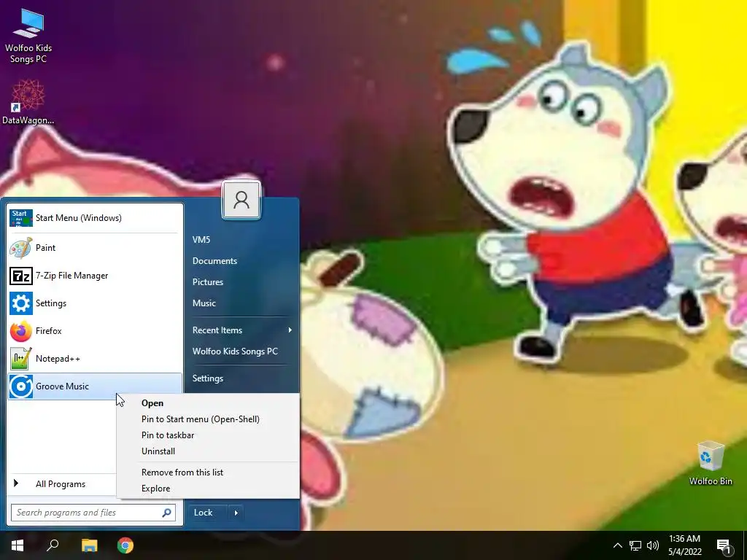
Task: Click the Windows Start button
Action: coord(18,545)
